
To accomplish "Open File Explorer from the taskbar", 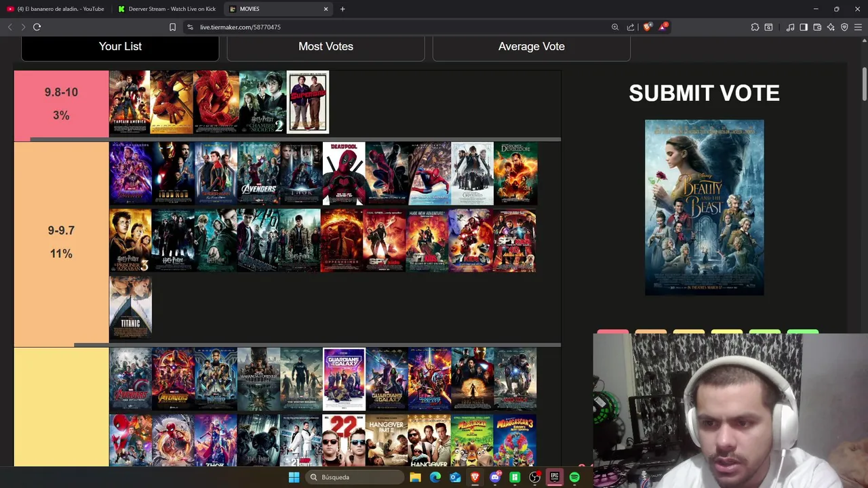I will coord(415,477).
